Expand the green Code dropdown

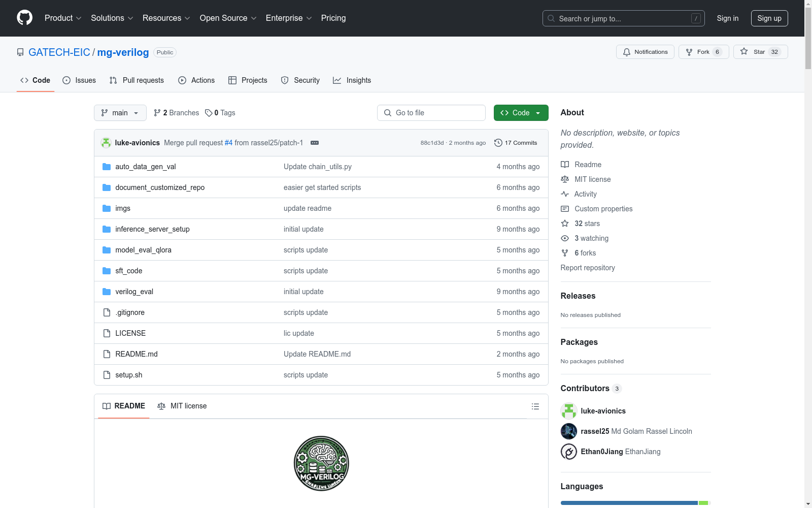tap(521, 113)
